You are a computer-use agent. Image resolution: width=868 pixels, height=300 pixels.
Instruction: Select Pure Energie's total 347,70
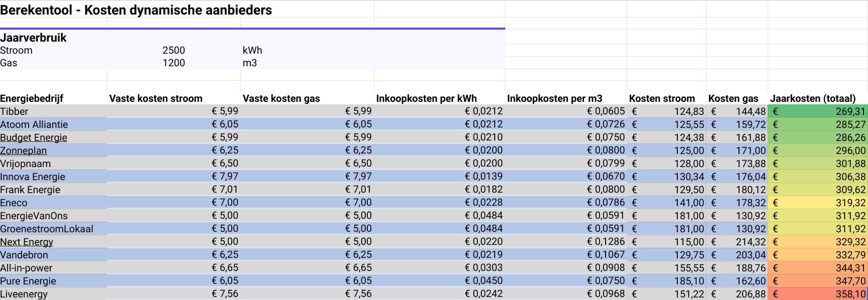click(818, 281)
